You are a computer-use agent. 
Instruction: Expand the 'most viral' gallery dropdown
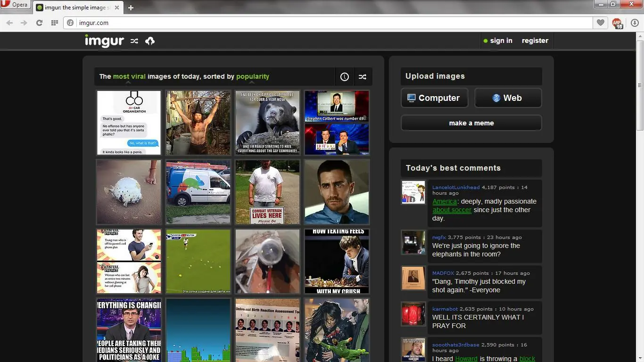coord(129,77)
